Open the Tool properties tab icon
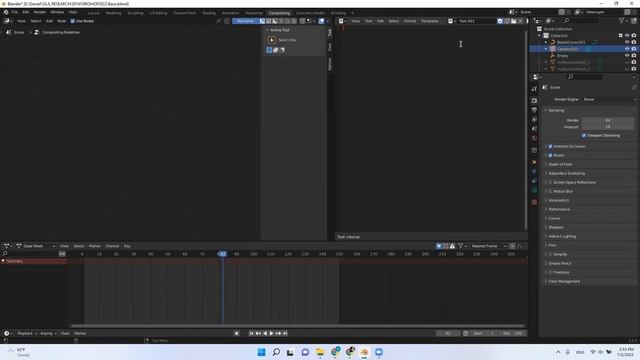 point(534,89)
